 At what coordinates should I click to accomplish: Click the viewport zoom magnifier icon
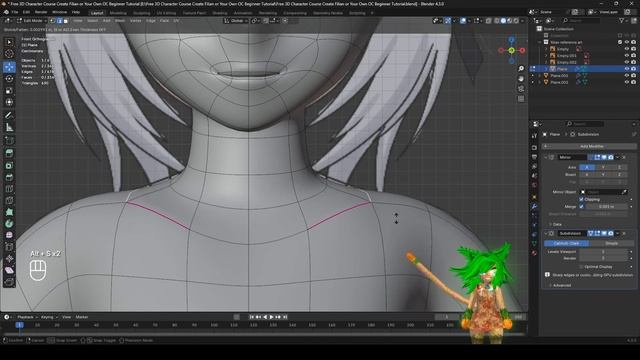pyautogui.click(x=521, y=69)
